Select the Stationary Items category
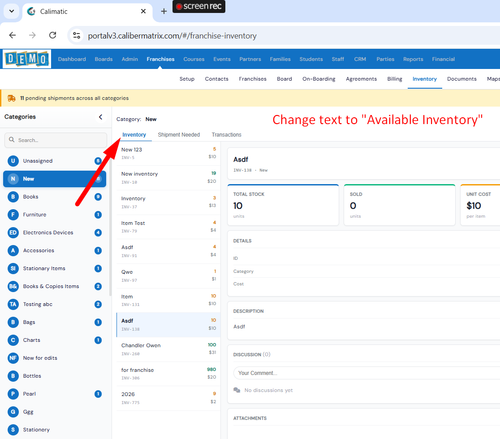This screenshot has width=500, height=439. 55,269
